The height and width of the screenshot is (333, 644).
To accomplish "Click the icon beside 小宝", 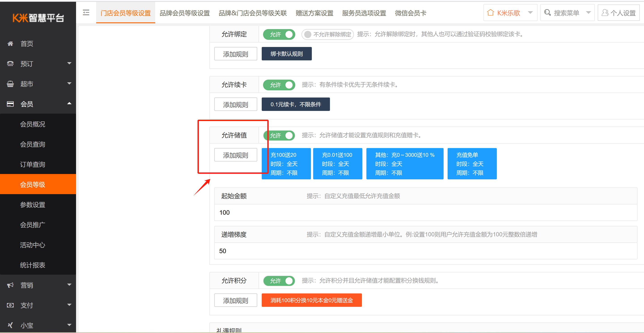I will pos(10,325).
